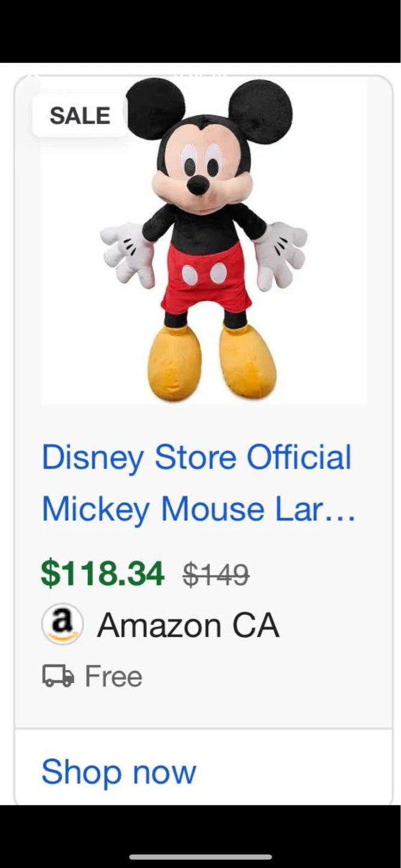Tap the Shop now link

tap(119, 772)
